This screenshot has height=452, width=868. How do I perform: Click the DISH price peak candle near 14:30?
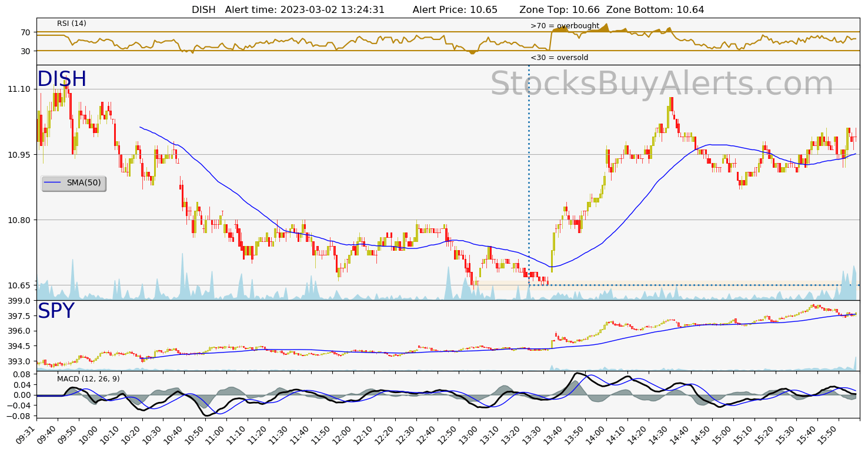click(x=671, y=105)
